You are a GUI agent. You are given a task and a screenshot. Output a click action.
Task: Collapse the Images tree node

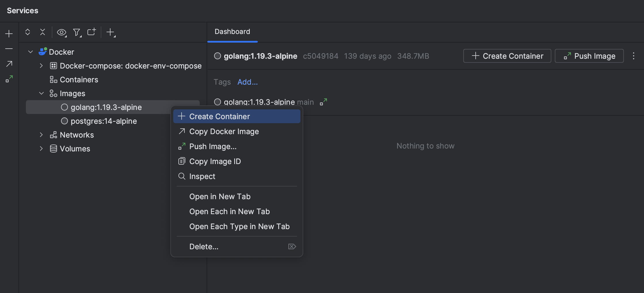[x=41, y=93]
